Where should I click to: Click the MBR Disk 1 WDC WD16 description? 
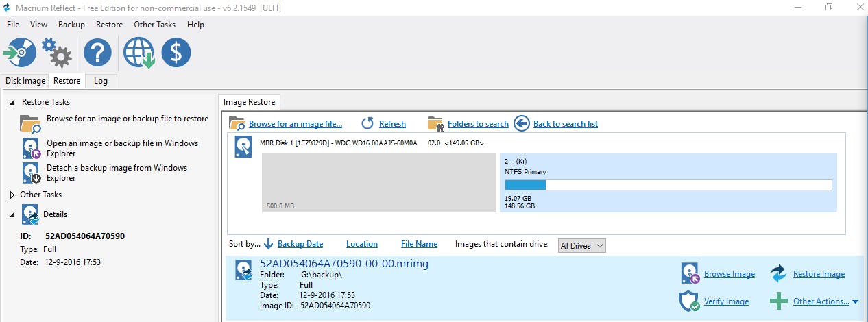[x=372, y=143]
